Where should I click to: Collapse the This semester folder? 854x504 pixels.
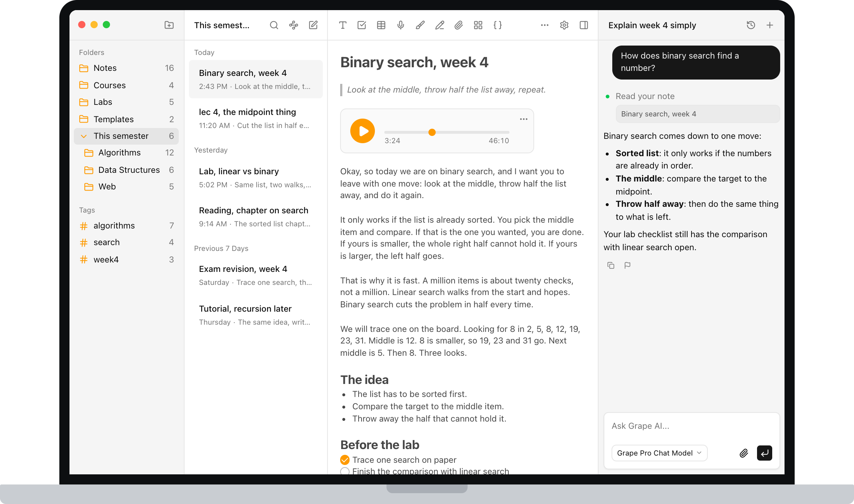[84, 136]
